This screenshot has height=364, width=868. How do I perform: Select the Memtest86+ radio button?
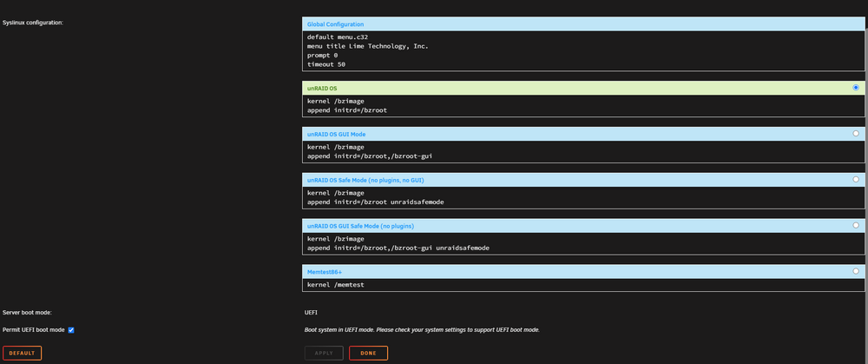point(856,271)
